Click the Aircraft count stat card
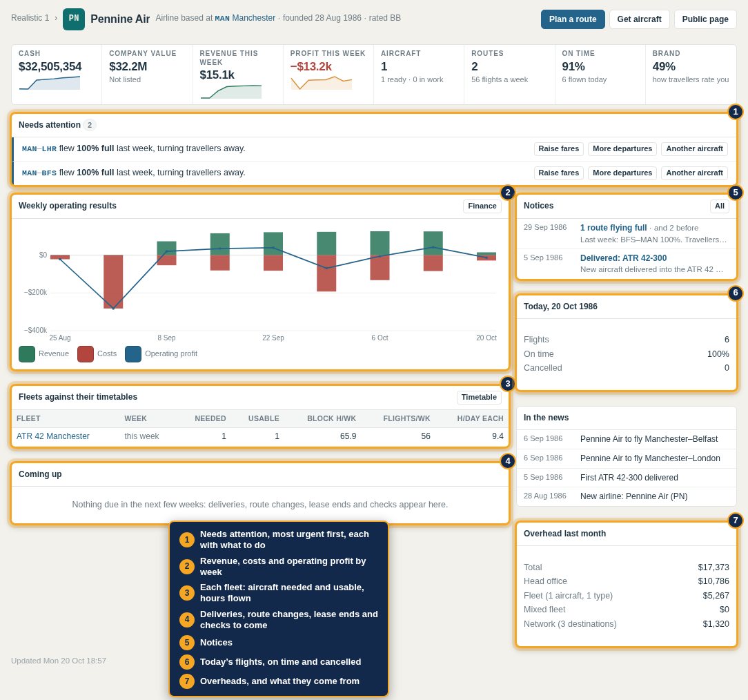This screenshot has width=748, height=700. tap(418, 75)
